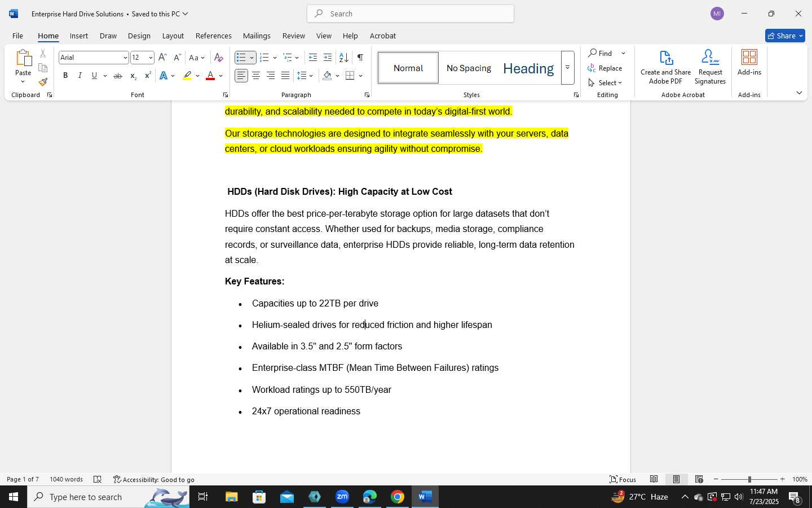
Task: Click the Copy icon in Clipboard group
Action: (43, 68)
